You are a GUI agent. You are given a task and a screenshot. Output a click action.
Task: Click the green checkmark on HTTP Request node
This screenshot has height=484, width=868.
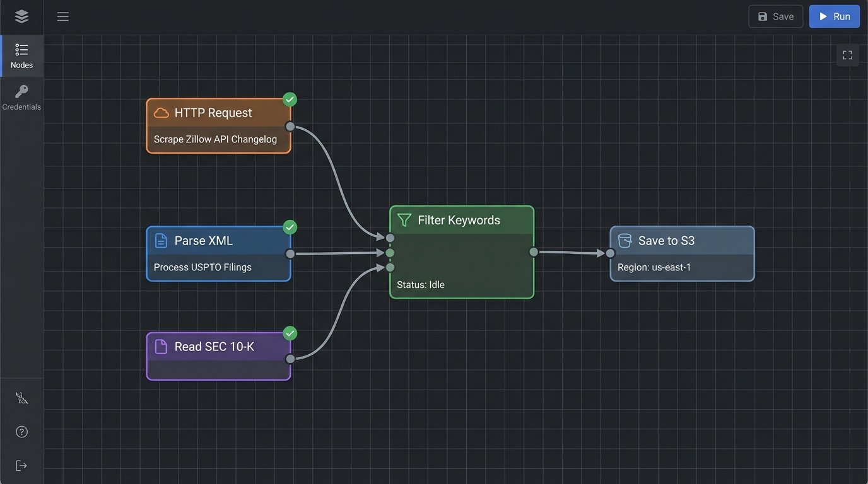click(290, 100)
